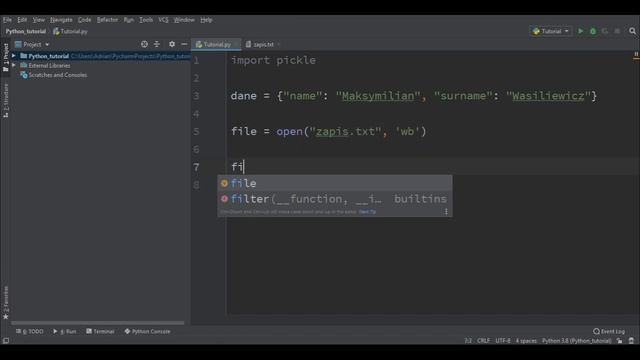Click the tool windows quick-access icon bottom-left
The image size is (640, 360).
point(6,340)
